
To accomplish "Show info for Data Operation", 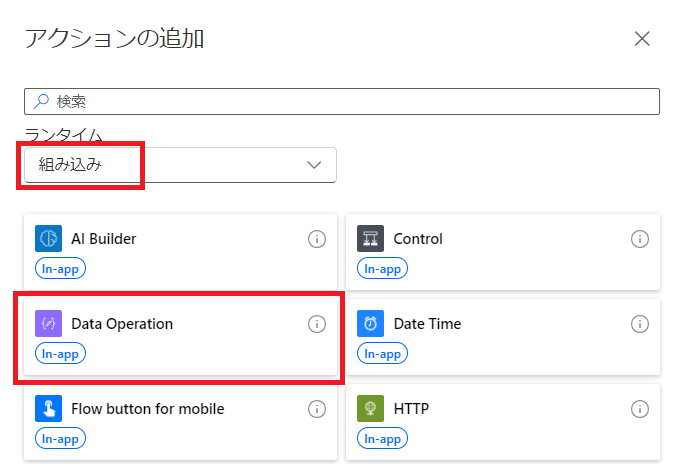I will [x=317, y=324].
